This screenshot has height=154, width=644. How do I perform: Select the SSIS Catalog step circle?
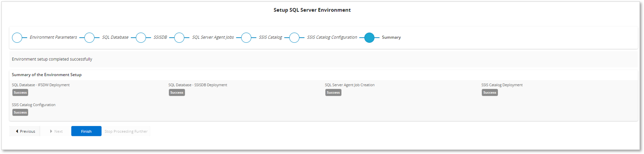246,38
